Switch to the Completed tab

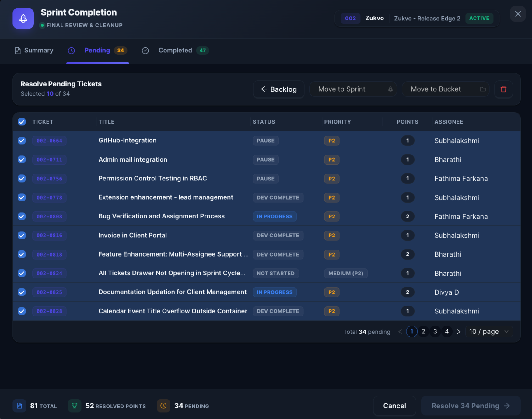coord(175,51)
